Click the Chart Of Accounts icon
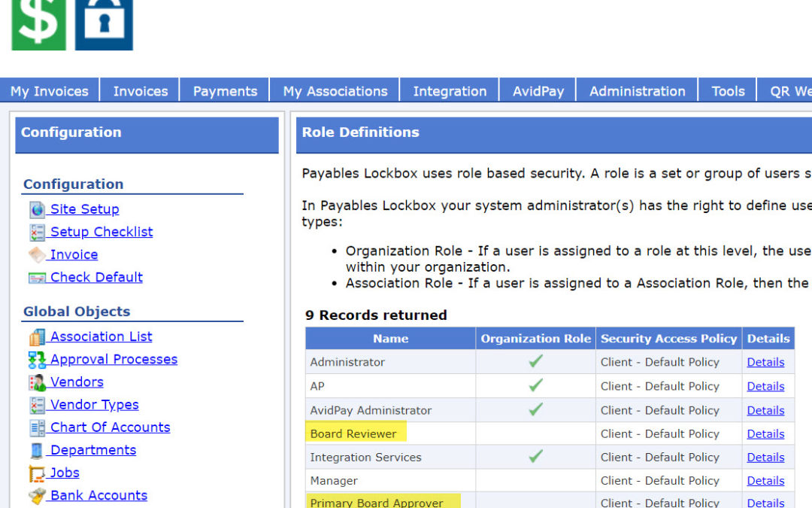This screenshot has width=812, height=508. coord(37,427)
